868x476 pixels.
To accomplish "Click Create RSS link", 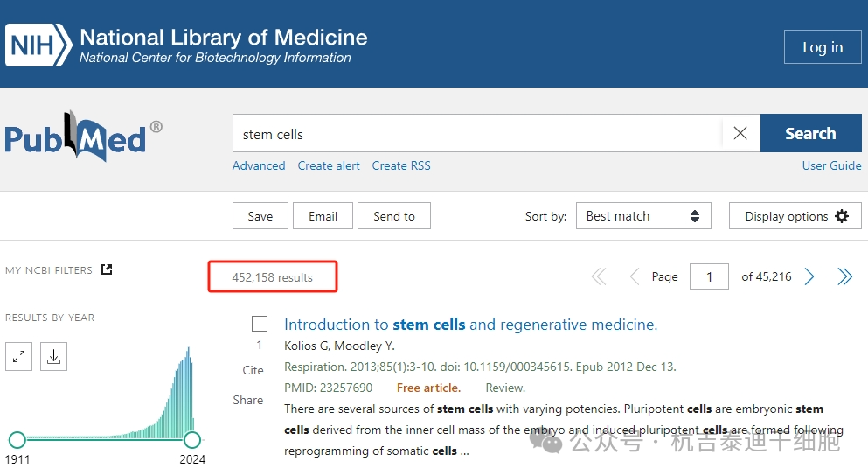I will 401,165.
